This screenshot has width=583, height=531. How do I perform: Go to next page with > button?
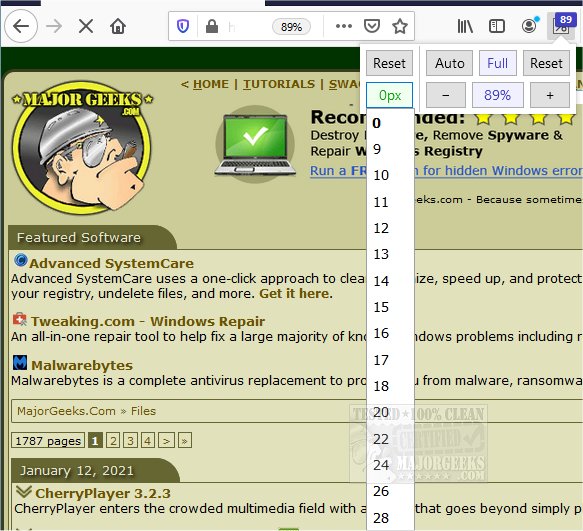pos(166,441)
